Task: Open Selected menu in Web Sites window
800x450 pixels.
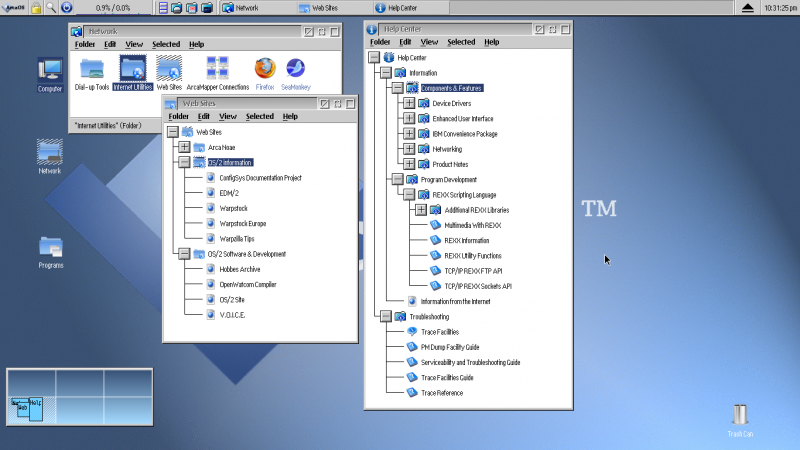Action: (260, 116)
